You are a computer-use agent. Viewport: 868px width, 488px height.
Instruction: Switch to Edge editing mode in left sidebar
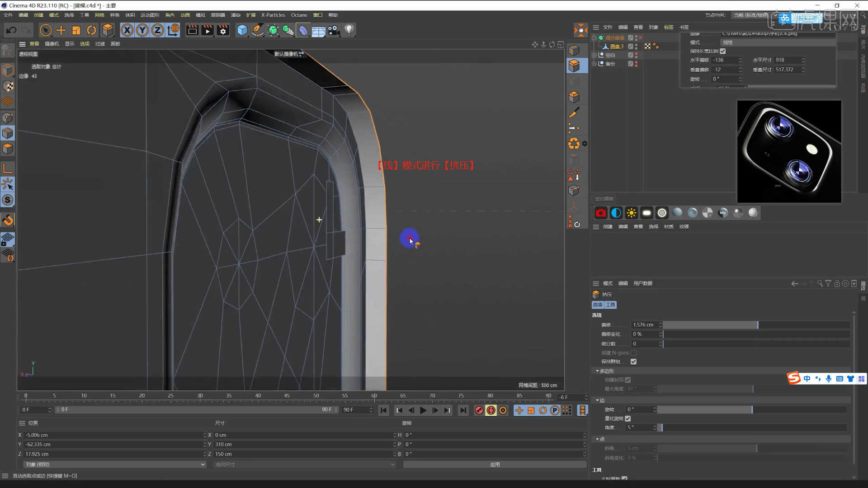click(8, 133)
